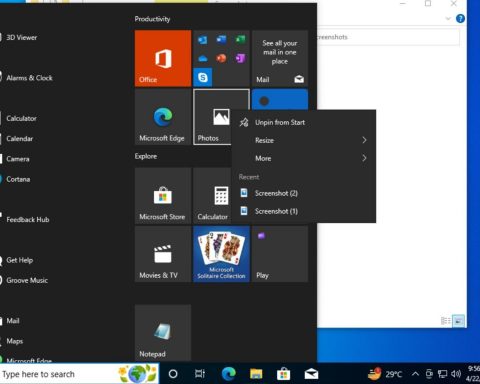
Task: Open the Calculator tile
Action: [x=212, y=195]
